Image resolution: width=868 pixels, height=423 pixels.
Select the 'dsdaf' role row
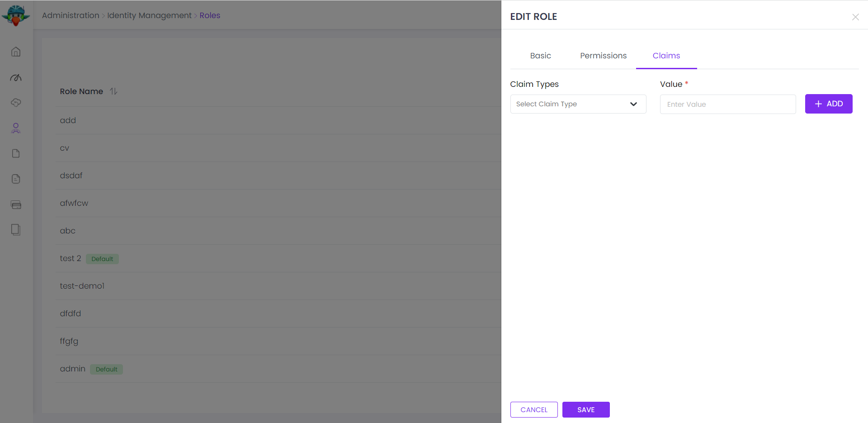(278, 176)
